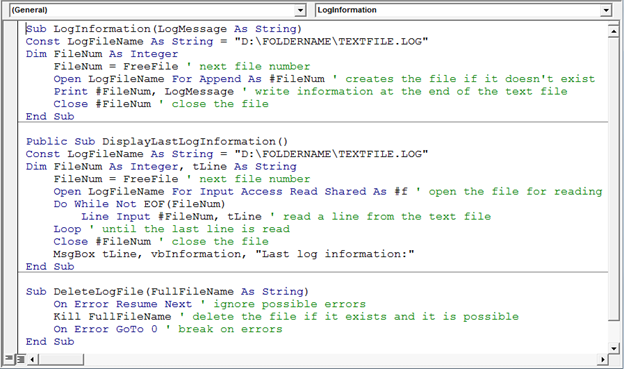Click 'On Error Resume Next' statement
This screenshot has height=369, width=624.
(x=123, y=304)
